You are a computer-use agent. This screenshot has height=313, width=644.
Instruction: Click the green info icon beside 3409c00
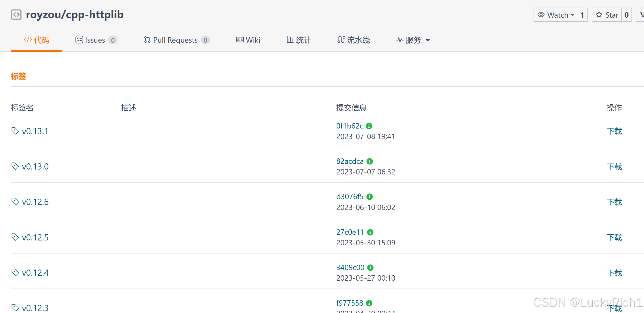pos(370,268)
